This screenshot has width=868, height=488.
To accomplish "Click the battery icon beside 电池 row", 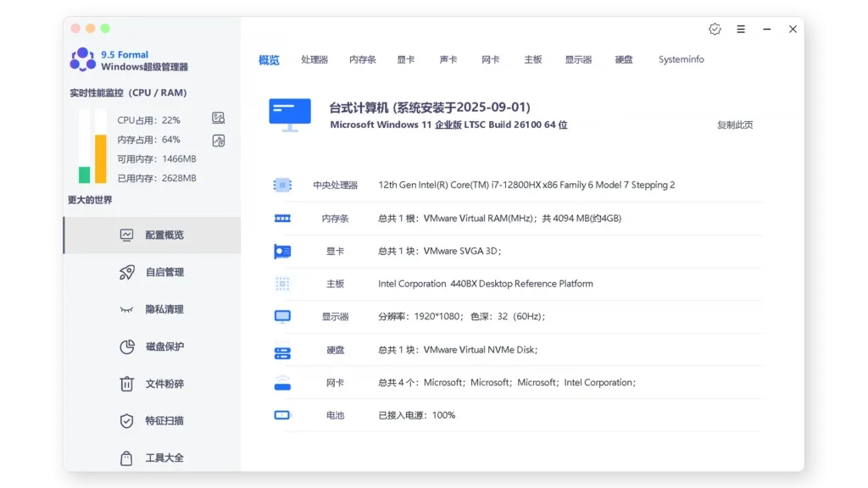I will tap(282, 415).
